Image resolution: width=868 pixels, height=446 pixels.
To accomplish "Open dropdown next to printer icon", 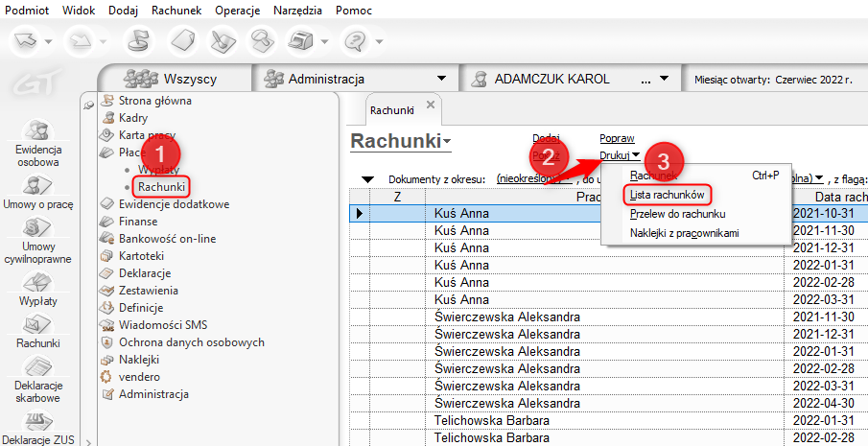I will 323,41.
